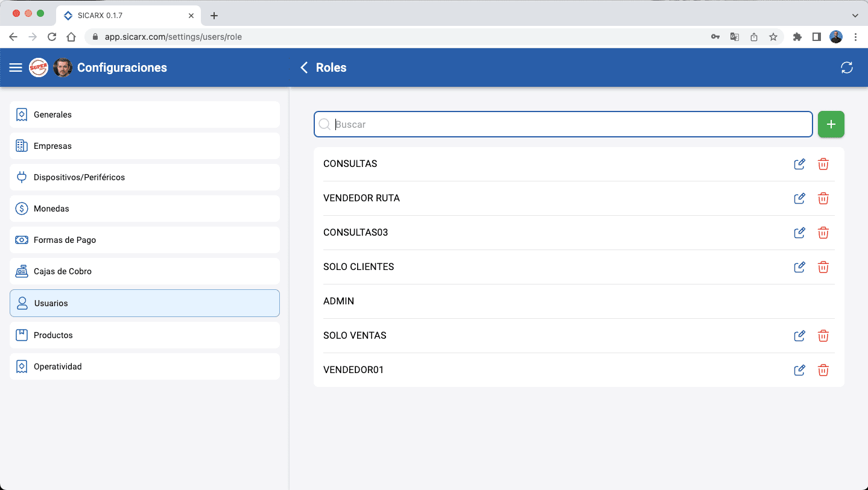The width and height of the screenshot is (868, 490).
Task: Edit the SOLO CLIENTES role
Action: pos(799,267)
